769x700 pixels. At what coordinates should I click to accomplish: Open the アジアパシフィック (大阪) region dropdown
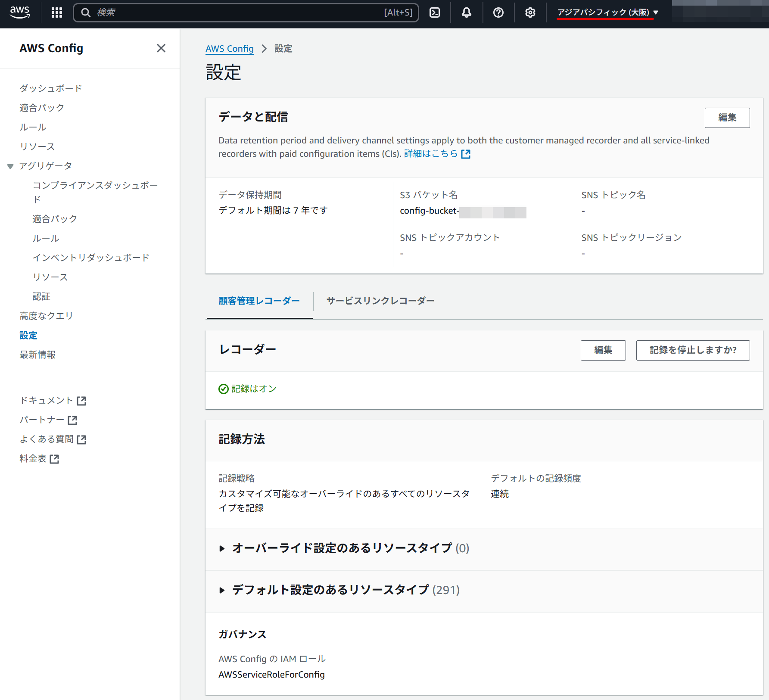608,12
